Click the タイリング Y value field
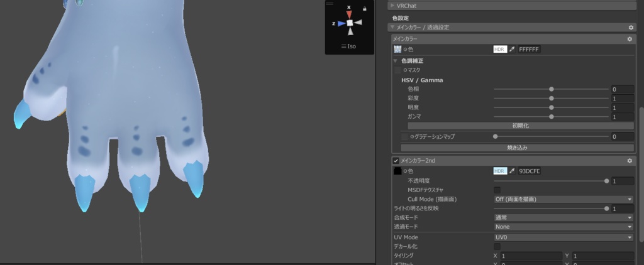Viewport: 644px width, 265px height. [602, 256]
